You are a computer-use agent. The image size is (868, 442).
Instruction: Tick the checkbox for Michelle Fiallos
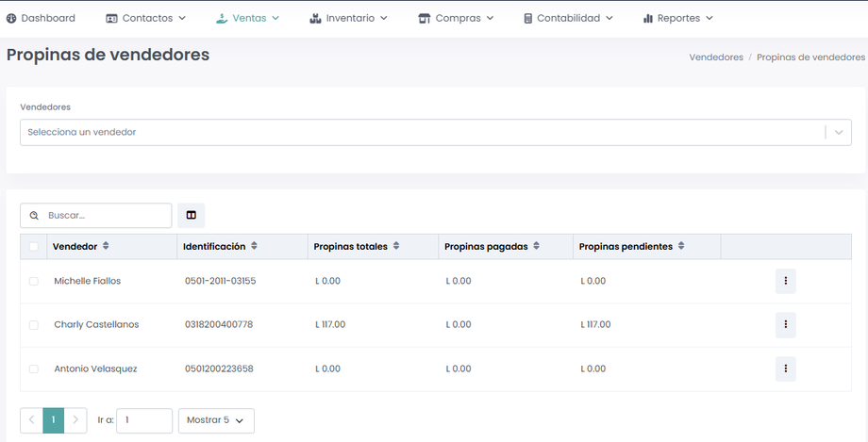click(x=34, y=282)
